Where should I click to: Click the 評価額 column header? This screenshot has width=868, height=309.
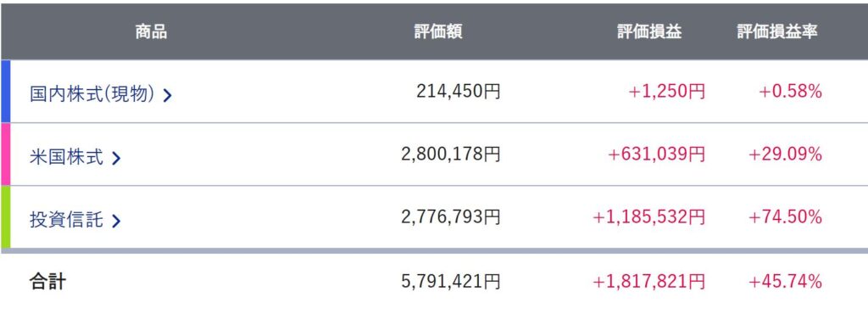[438, 32]
